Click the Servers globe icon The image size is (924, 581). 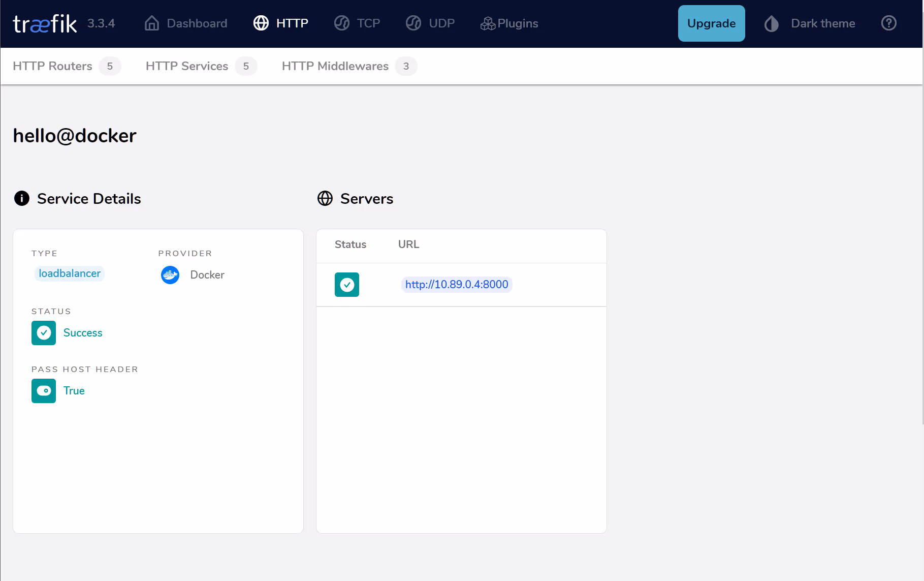tap(325, 198)
